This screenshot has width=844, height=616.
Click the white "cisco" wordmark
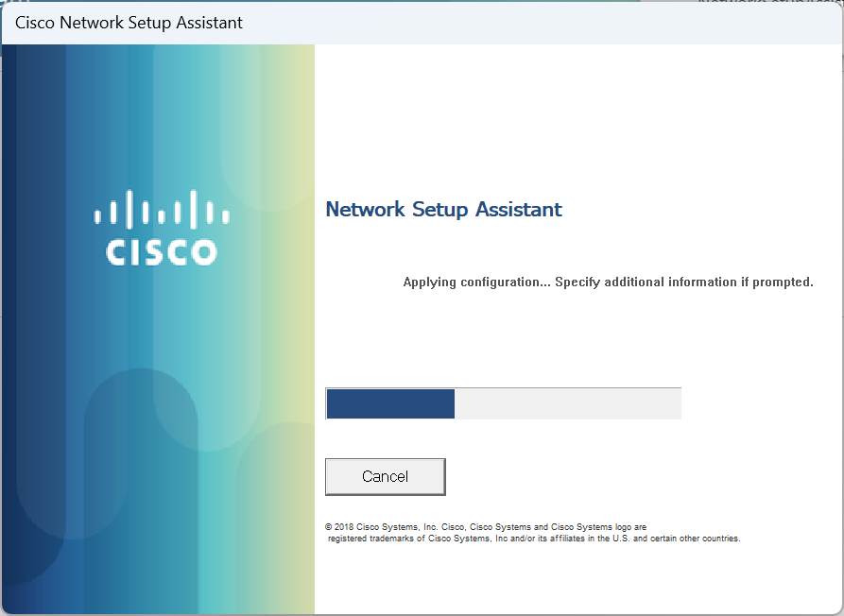click(162, 251)
